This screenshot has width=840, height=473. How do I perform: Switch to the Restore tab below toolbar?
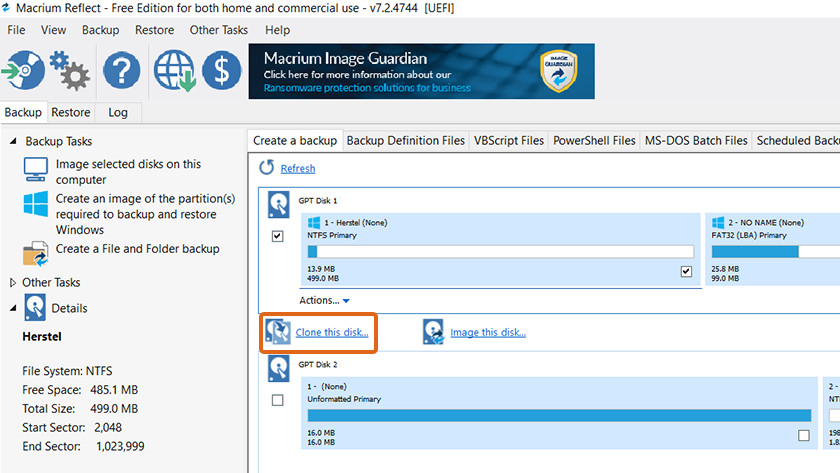(x=71, y=112)
